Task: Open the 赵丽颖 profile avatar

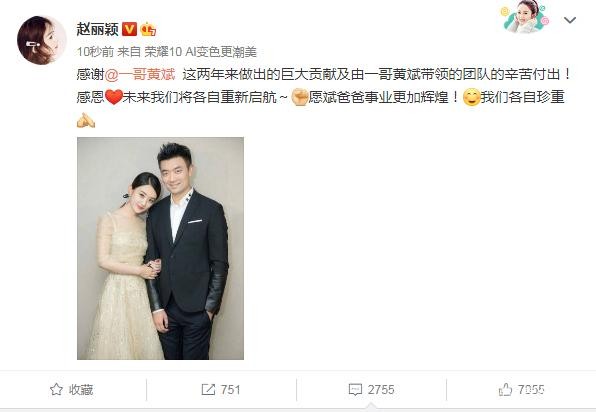Action: coord(41,40)
